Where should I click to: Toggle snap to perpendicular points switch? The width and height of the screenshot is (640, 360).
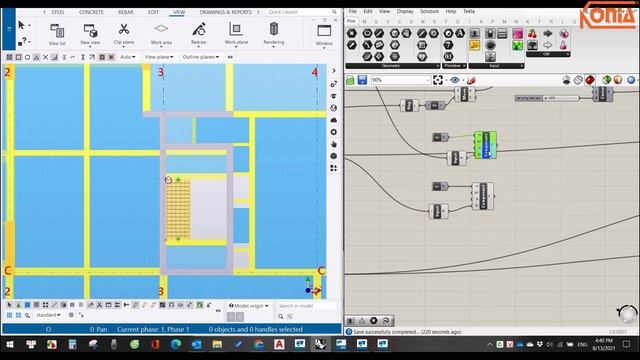click(x=54, y=57)
